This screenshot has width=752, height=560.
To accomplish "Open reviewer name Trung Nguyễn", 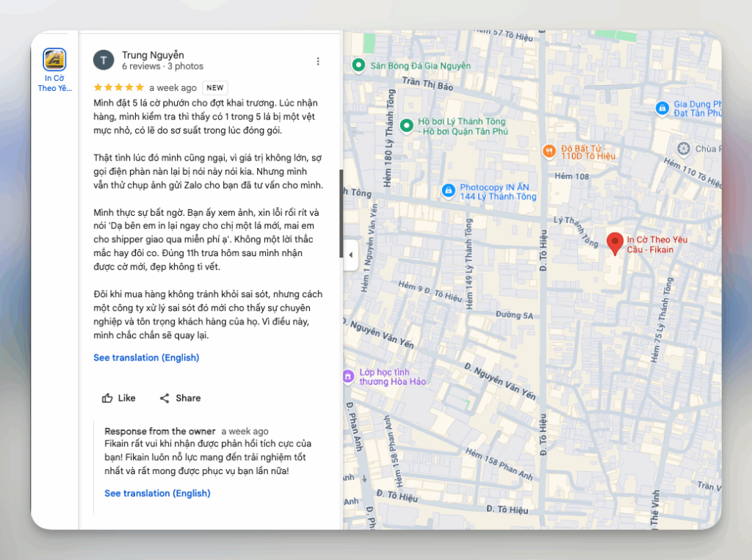I will (x=153, y=54).
